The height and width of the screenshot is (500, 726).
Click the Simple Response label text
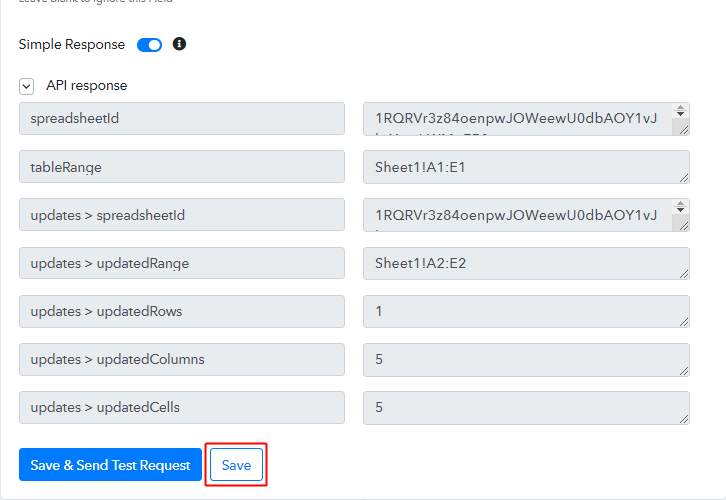pos(72,44)
